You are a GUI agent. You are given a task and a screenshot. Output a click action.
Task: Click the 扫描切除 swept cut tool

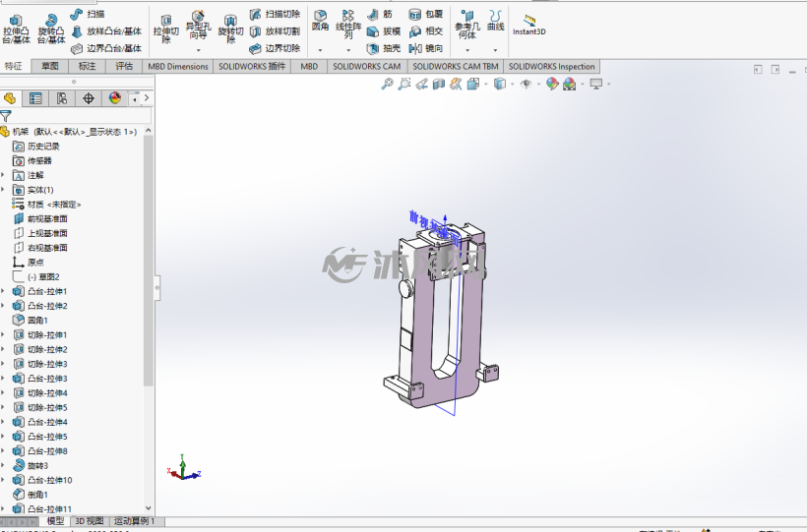(275, 14)
